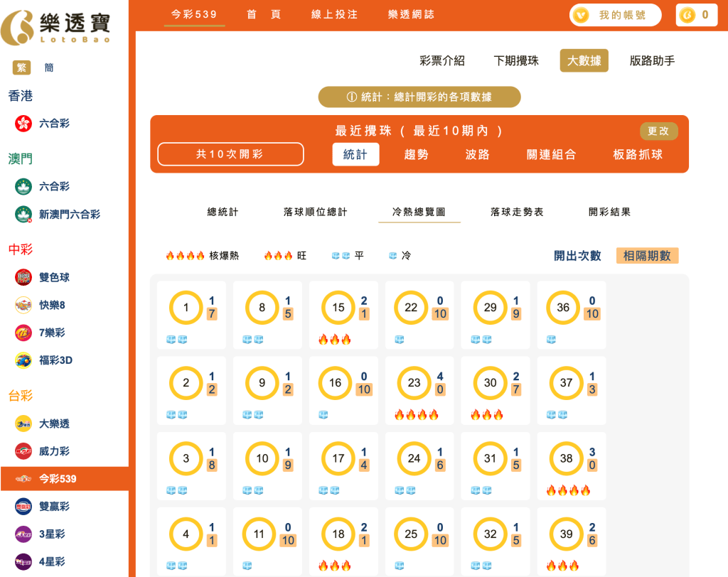Keep 相隔期數 display enabled

click(648, 254)
